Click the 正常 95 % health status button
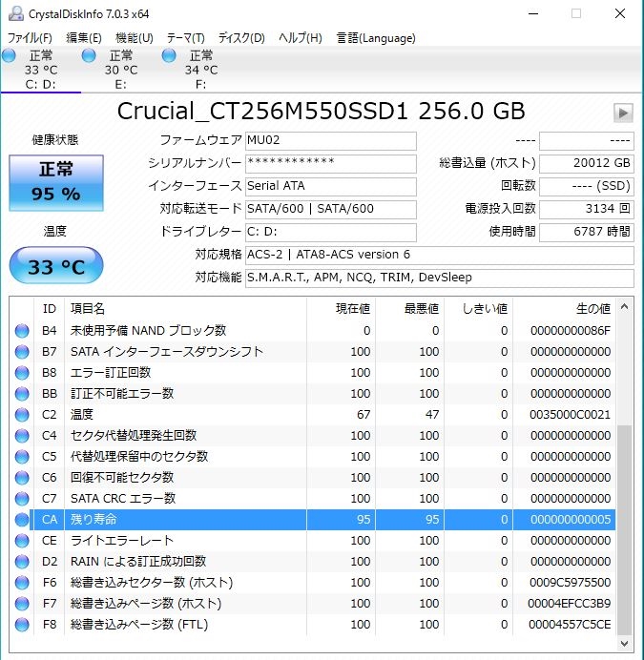 pyautogui.click(x=56, y=183)
